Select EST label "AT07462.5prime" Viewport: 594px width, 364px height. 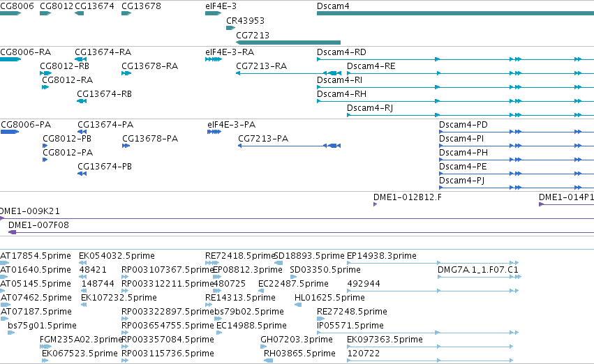pos(36,298)
